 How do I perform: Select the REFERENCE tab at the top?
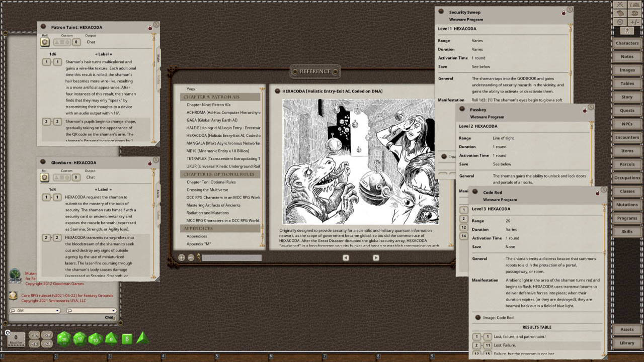pyautogui.click(x=315, y=71)
